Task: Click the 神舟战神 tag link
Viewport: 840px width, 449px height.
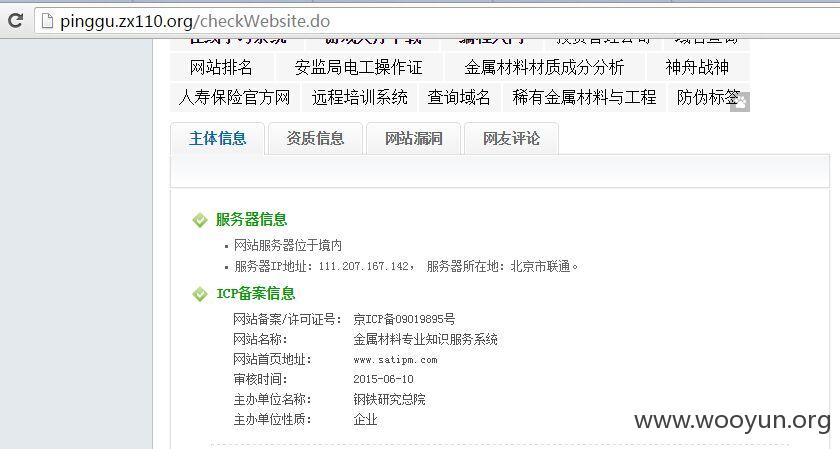Action: 697,67
